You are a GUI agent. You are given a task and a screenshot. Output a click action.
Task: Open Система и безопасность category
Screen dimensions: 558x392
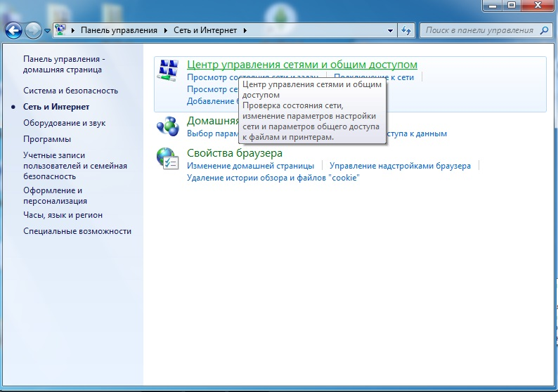click(70, 91)
